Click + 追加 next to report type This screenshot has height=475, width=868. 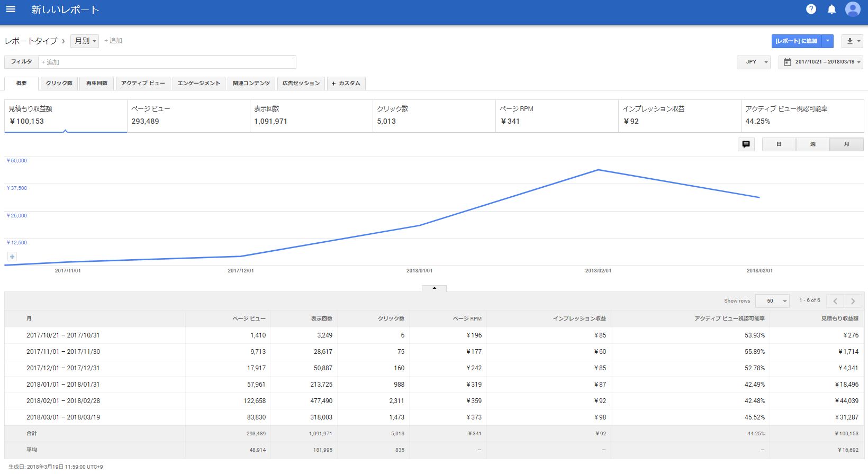pos(113,41)
